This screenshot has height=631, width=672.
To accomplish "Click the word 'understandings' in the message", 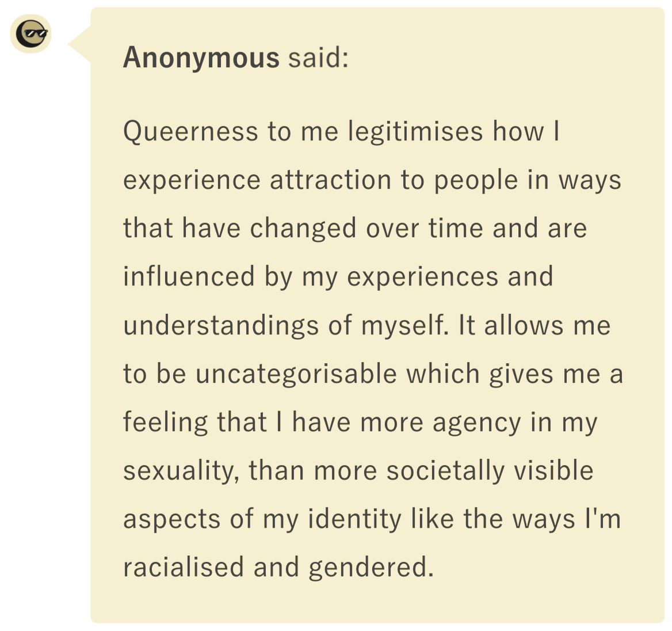I will click(221, 325).
